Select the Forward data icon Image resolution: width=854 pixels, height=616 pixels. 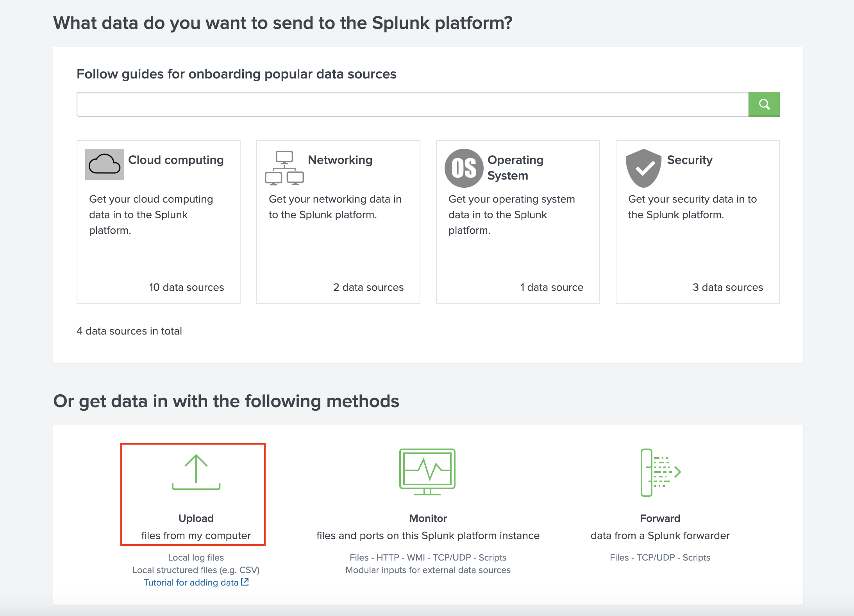tap(660, 472)
